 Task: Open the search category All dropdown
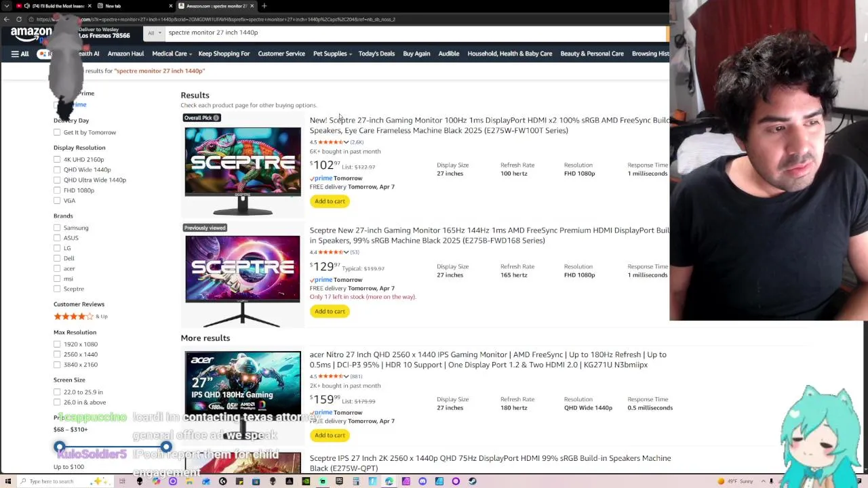coord(155,33)
